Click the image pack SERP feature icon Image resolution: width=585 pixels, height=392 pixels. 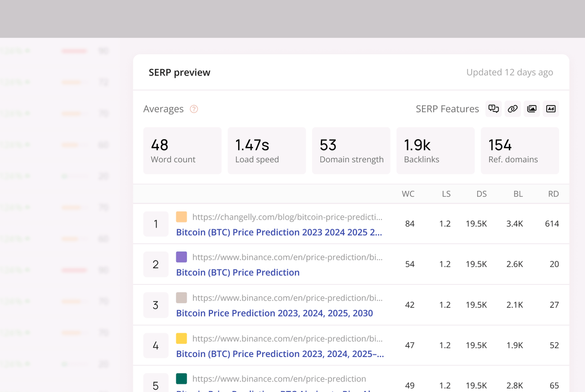click(x=532, y=109)
